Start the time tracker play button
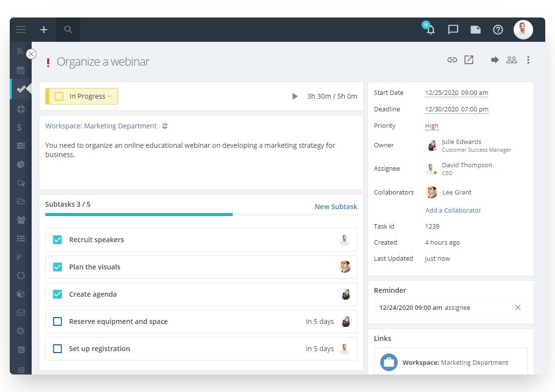555x392 pixels. pyautogui.click(x=295, y=96)
